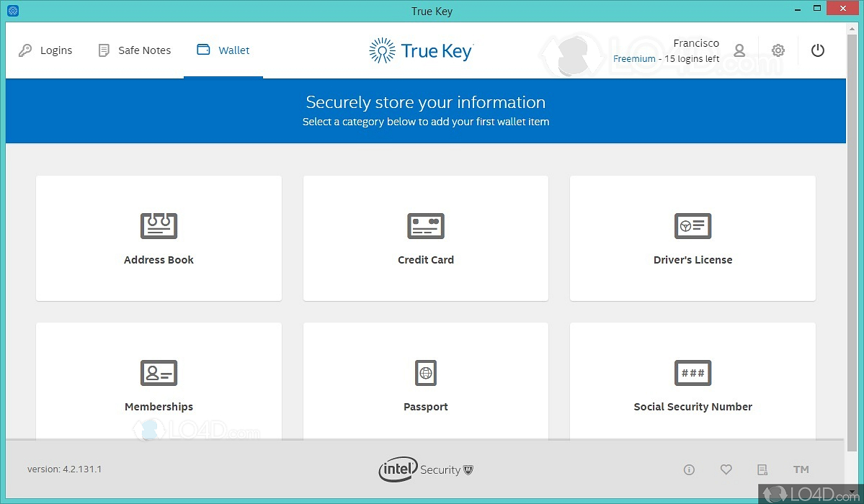864x504 pixels.
Task: Click the Memberships icon
Action: point(159,373)
